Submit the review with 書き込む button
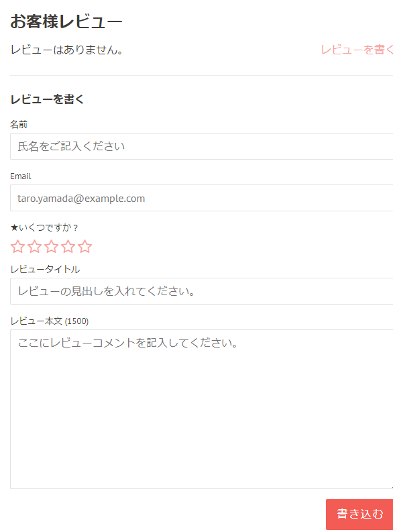 point(359,515)
